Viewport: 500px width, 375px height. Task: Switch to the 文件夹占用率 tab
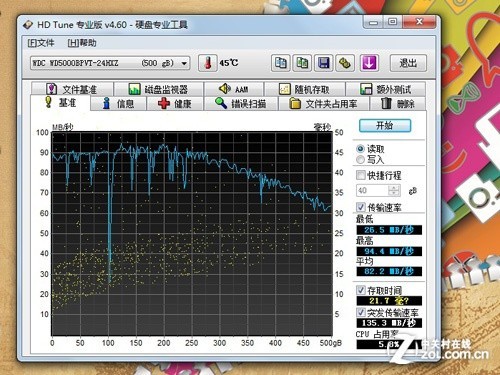pyautogui.click(x=324, y=104)
